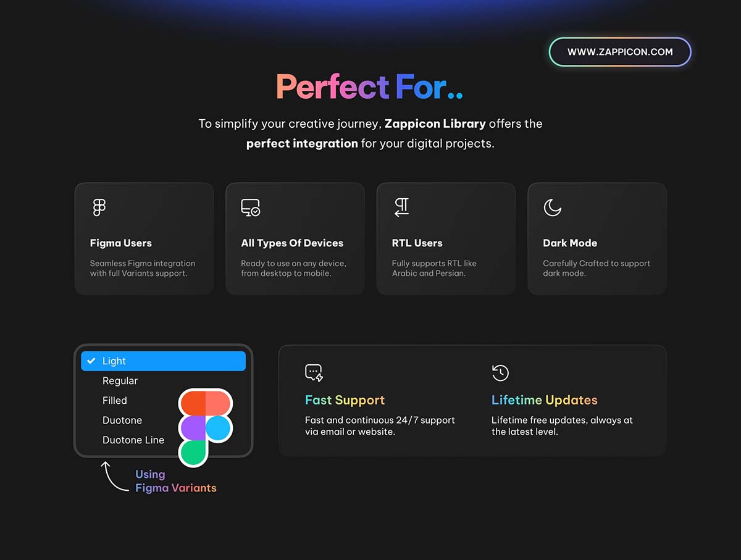The height and width of the screenshot is (560, 741).
Task: Click the RTL paragraph icon
Action: pyautogui.click(x=402, y=207)
